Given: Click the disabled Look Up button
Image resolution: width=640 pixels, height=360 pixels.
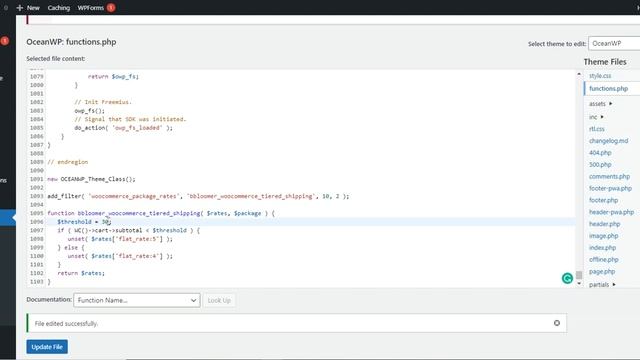Looking at the screenshot, I should click(x=219, y=300).
